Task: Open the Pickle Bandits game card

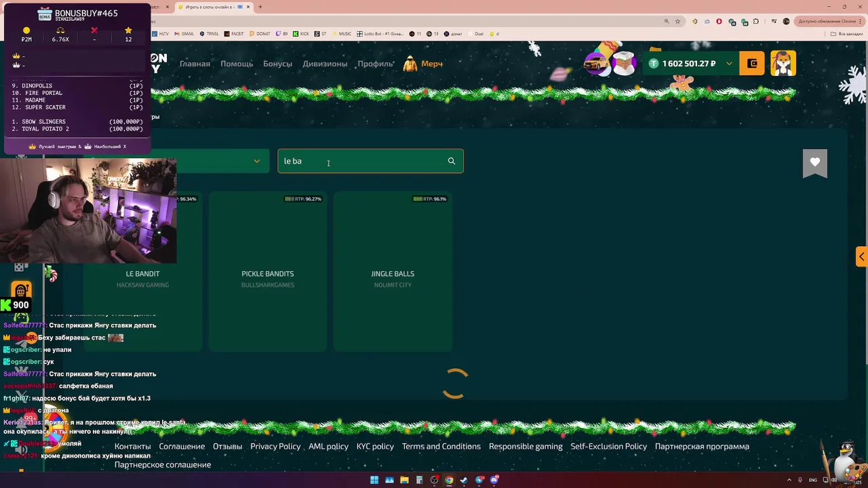Action: [x=268, y=272]
